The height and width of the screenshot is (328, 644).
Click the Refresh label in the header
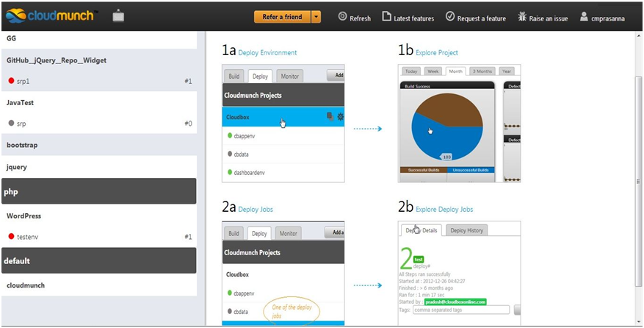[361, 18]
